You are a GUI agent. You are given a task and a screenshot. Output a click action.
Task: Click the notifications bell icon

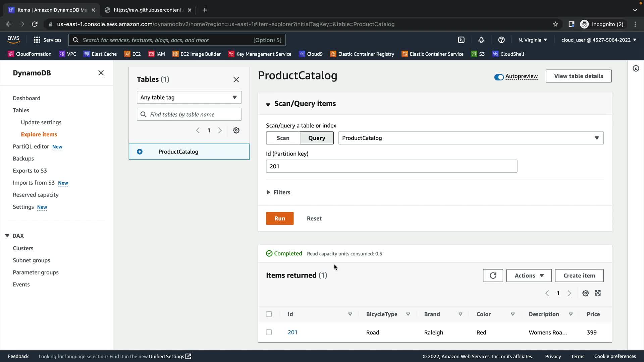click(x=481, y=40)
